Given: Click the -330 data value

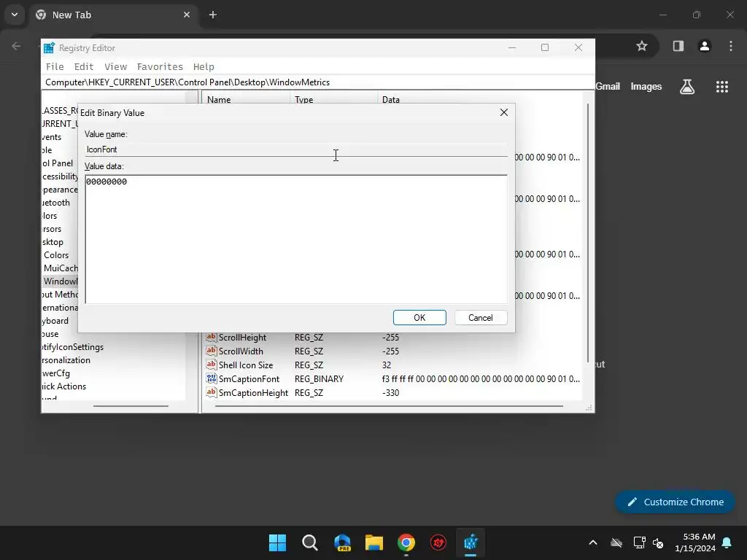Looking at the screenshot, I should coord(391,392).
